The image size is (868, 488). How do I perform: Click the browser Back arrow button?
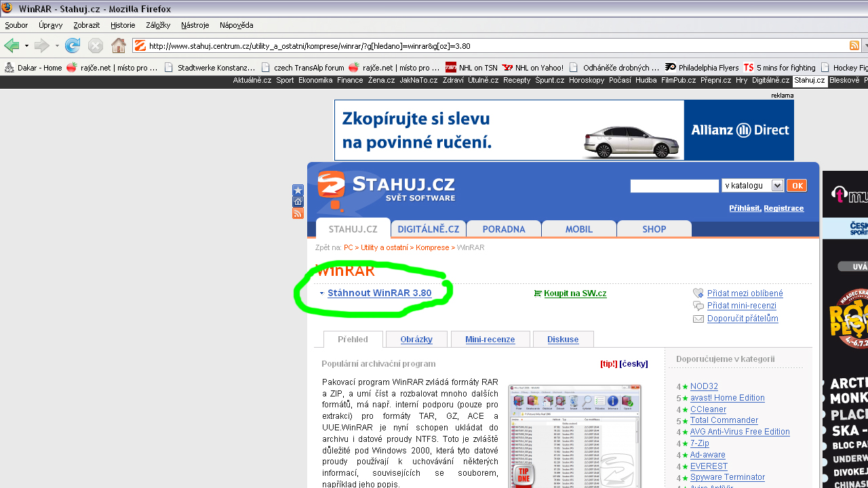pos(12,46)
